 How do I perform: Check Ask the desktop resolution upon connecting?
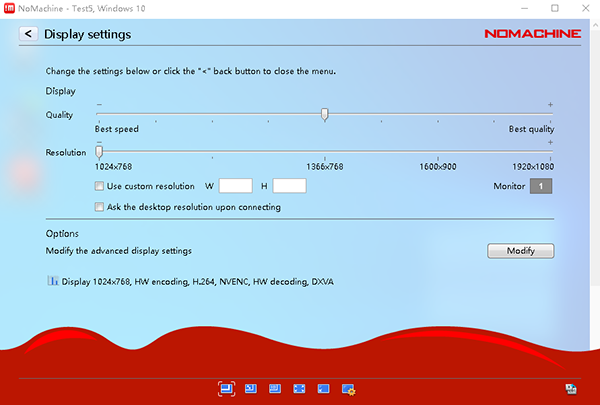click(x=99, y=207)
